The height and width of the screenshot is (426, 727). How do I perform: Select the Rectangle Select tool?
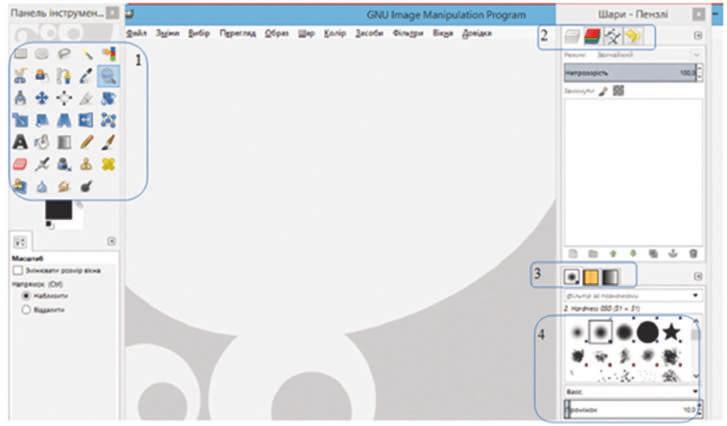[20, 54]
